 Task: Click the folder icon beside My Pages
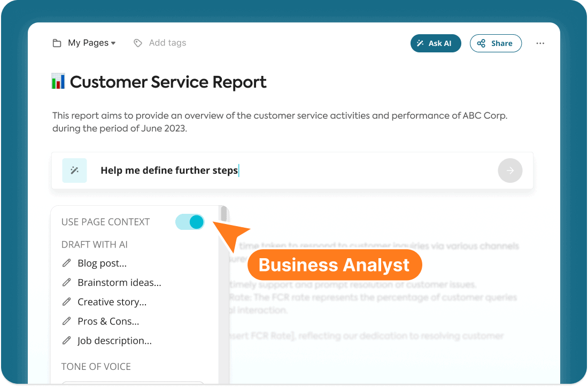tap(57, 43)
